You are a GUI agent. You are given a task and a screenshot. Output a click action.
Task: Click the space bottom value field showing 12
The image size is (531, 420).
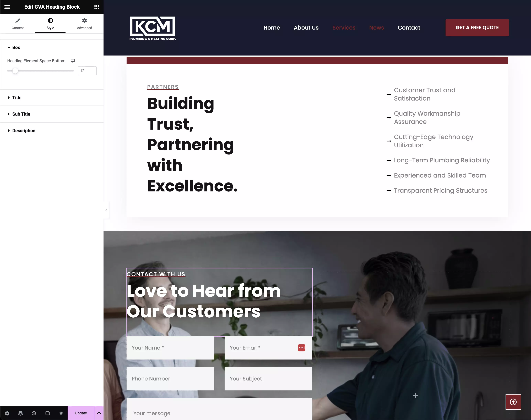[x=87, y=71]
